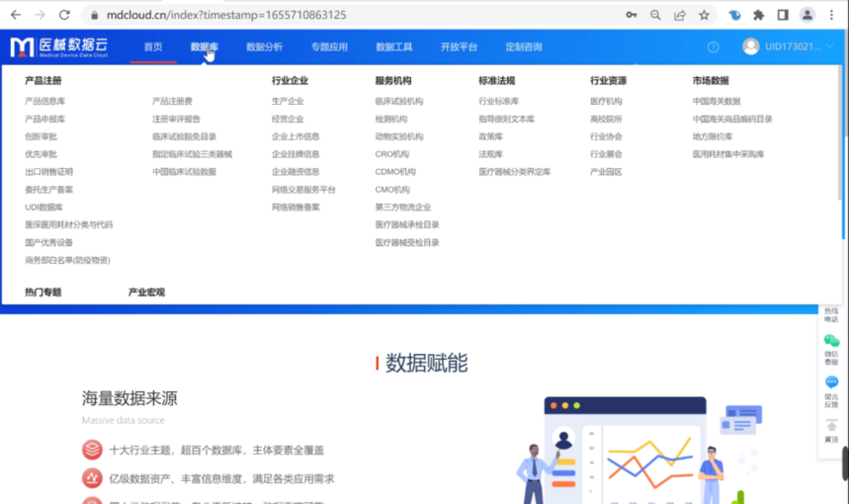The image size is (849, 504).
Task: Click the red chart icon by 亿级数据资产
Action: [92, 478]
